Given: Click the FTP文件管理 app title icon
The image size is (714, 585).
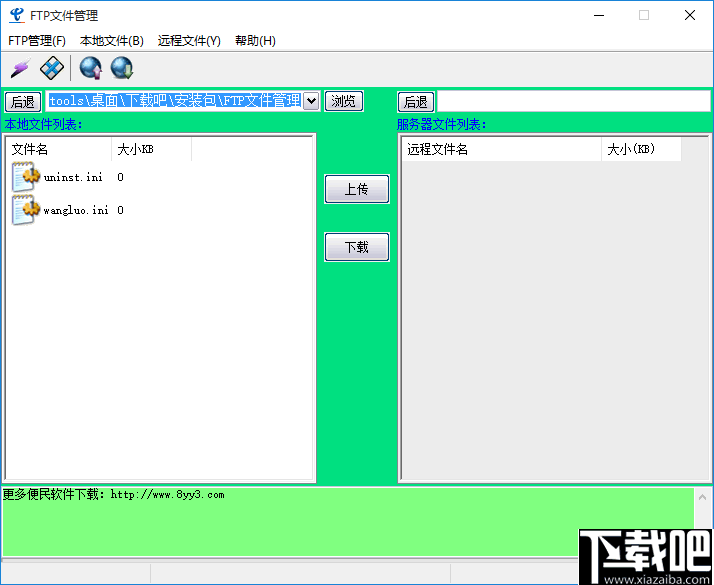Looking at the screenshot, I should pos(17,15).
